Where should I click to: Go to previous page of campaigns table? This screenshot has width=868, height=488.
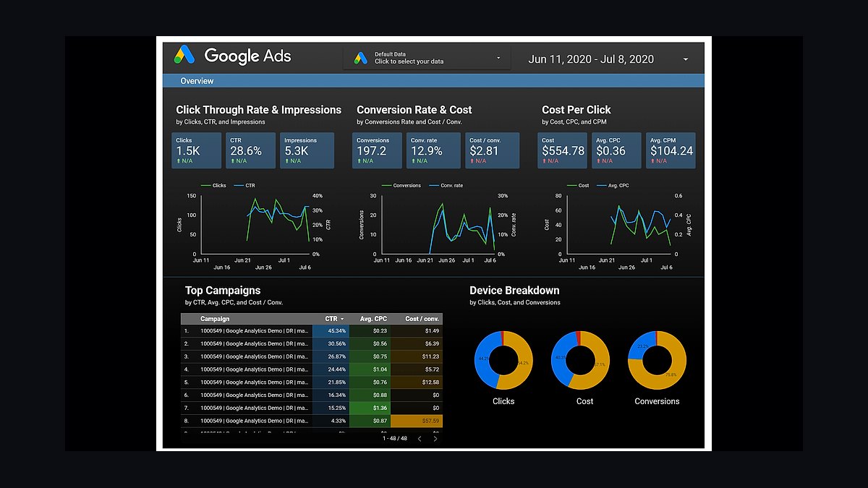pos(420,438)
